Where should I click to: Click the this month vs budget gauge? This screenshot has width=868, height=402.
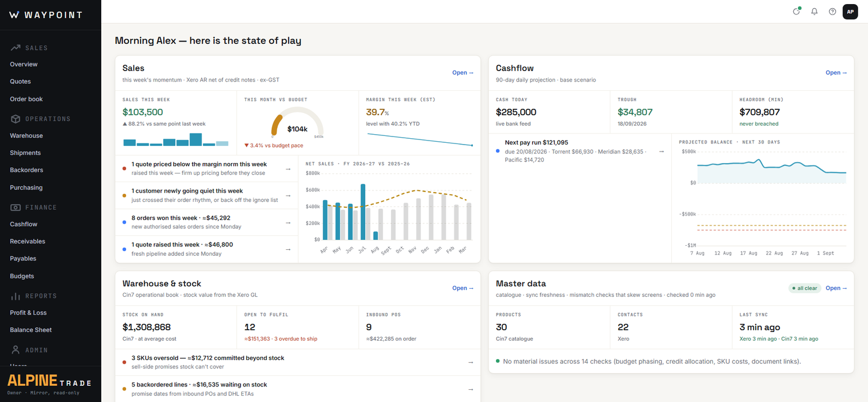297,124
